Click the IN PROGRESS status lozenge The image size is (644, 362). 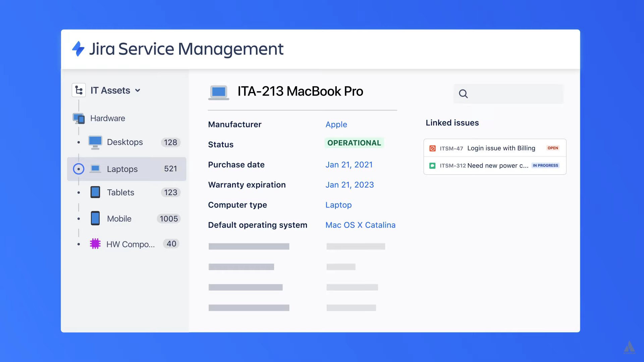pyautogui.click(x=545, y=166)
